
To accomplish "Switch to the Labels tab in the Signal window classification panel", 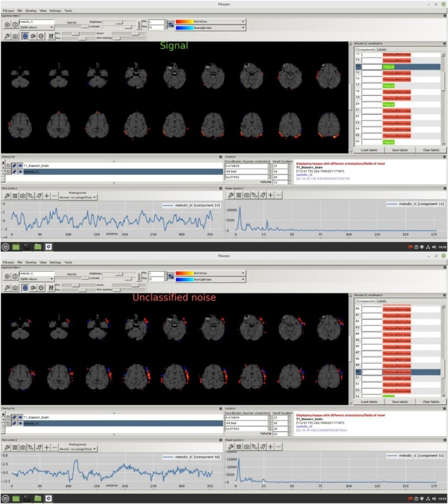I will coord(382,49).
